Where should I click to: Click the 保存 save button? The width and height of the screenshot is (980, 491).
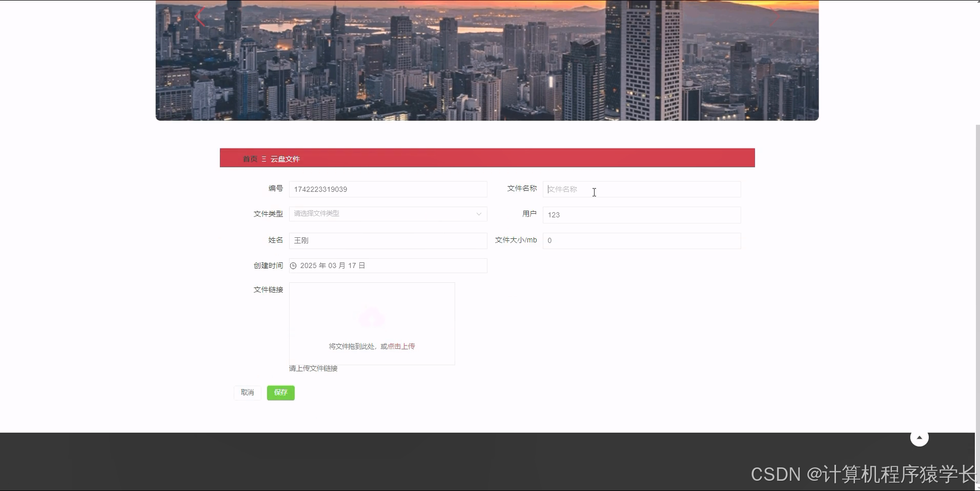(x=280, y=393)
